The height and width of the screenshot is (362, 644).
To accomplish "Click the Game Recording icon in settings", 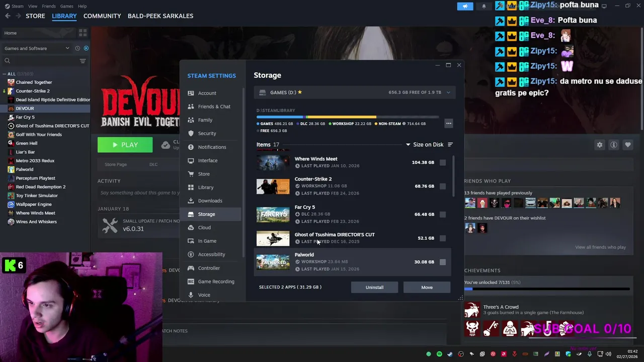I will click(x=191, y=282).
